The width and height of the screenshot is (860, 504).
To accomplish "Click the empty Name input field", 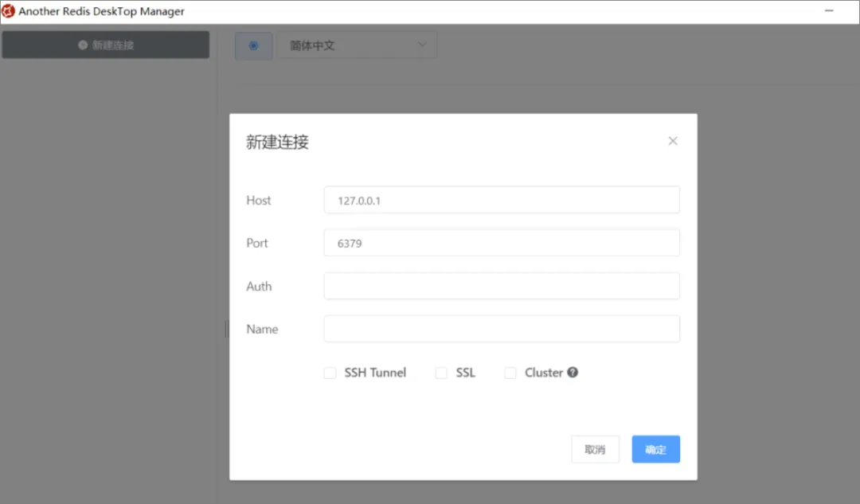I will pyautogui.click(x=502, y=329).
